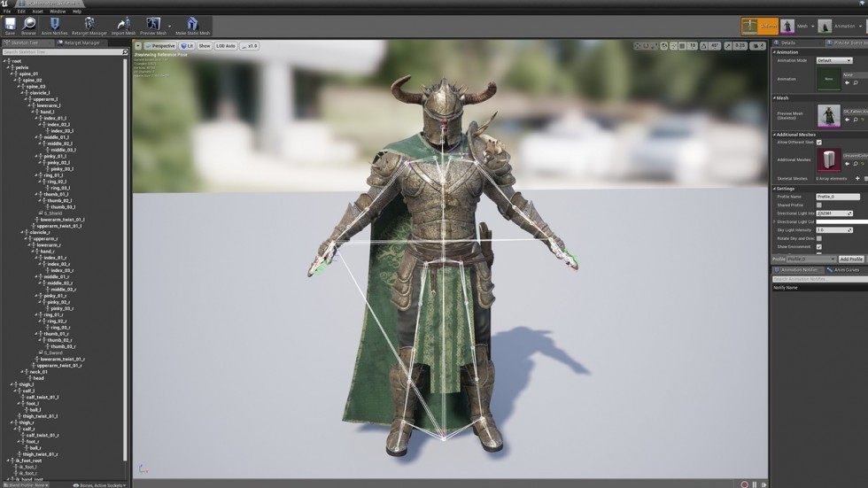
Task: Switch to the Retarget Manager tab
Action: (x=81, y=43)
